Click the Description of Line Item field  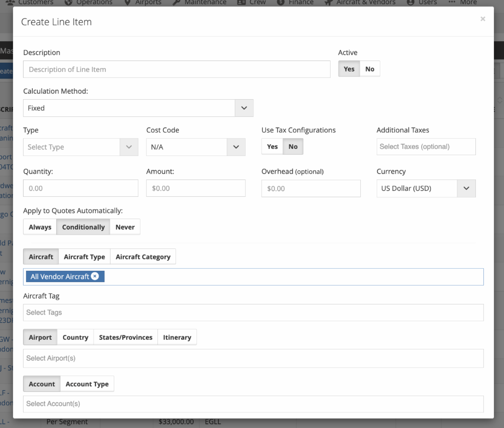[x=177, y=69]
